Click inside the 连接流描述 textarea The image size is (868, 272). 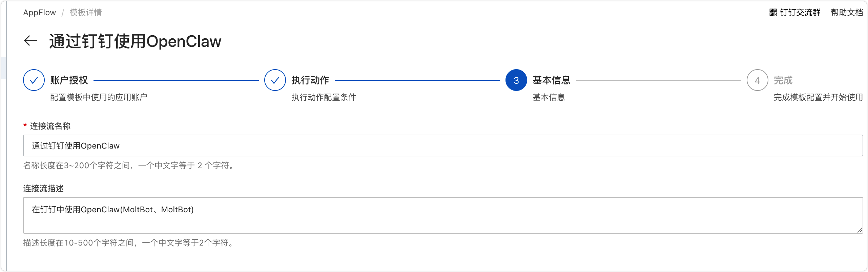pyautogui.click(x=443, y=215)
